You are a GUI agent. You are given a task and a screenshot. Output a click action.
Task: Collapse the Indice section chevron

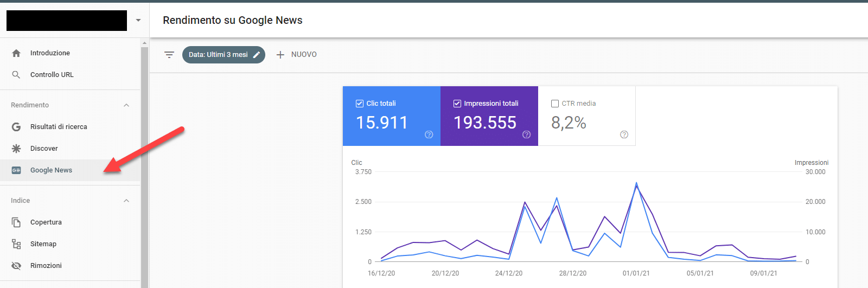tap(126, 201)
